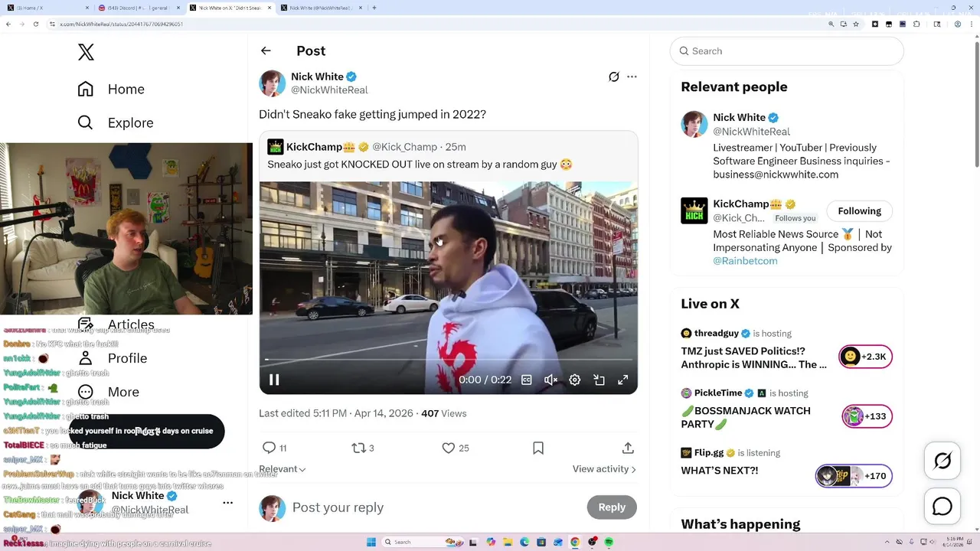
Task: Toggle video captions
Action: [x=527, y=380]
